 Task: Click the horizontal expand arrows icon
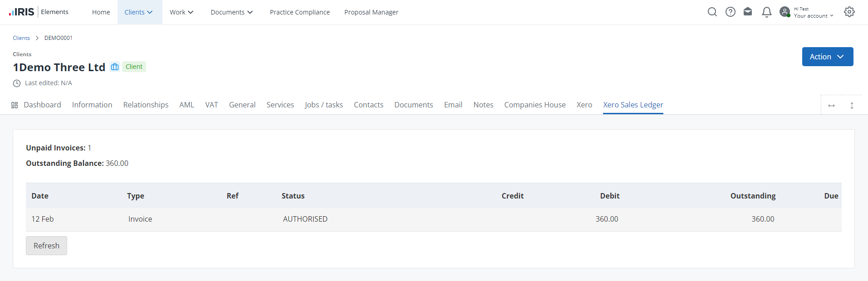(x=831, y=106)
